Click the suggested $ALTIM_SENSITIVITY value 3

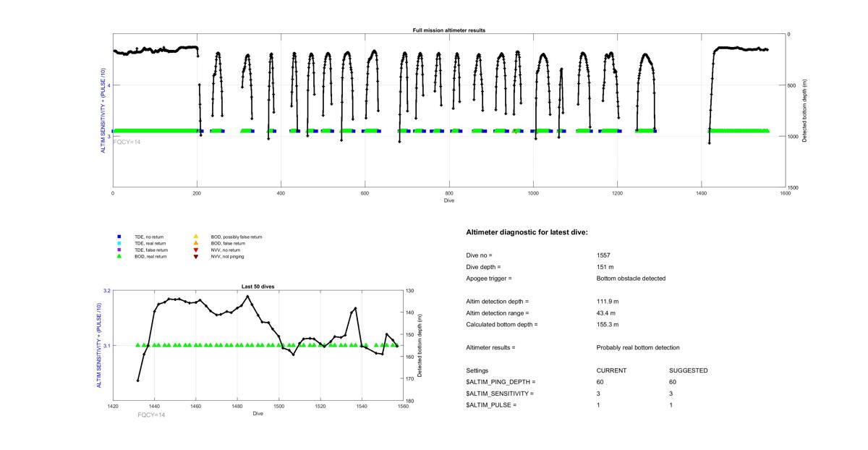point(672,394)
